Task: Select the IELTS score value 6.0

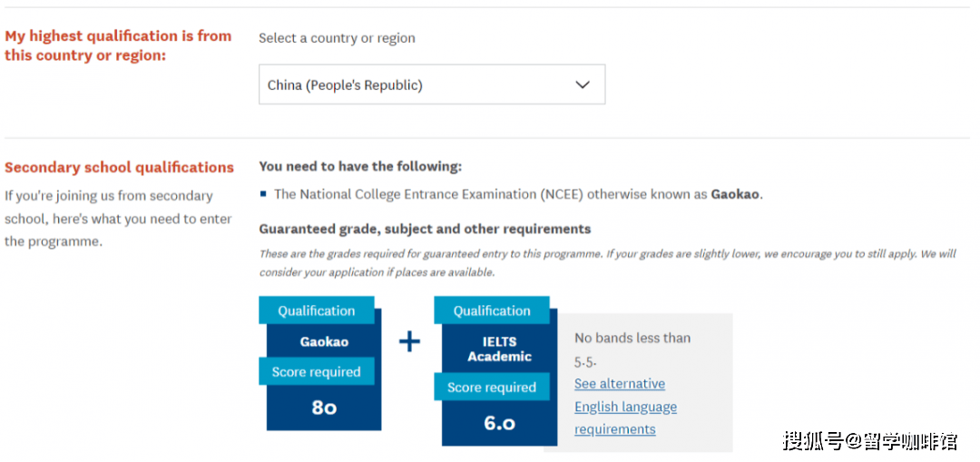Action: tap(499, 423)
